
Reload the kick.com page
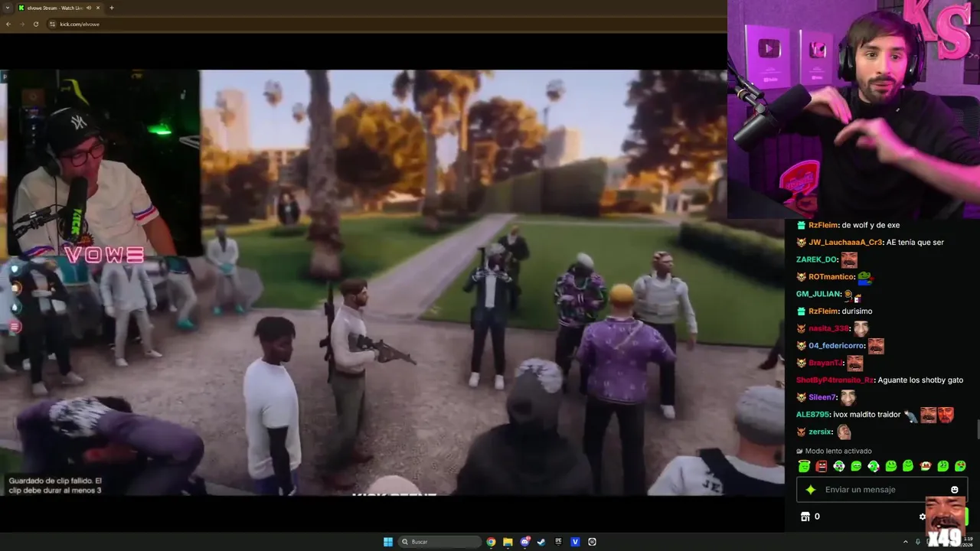(x=35, y=24)
